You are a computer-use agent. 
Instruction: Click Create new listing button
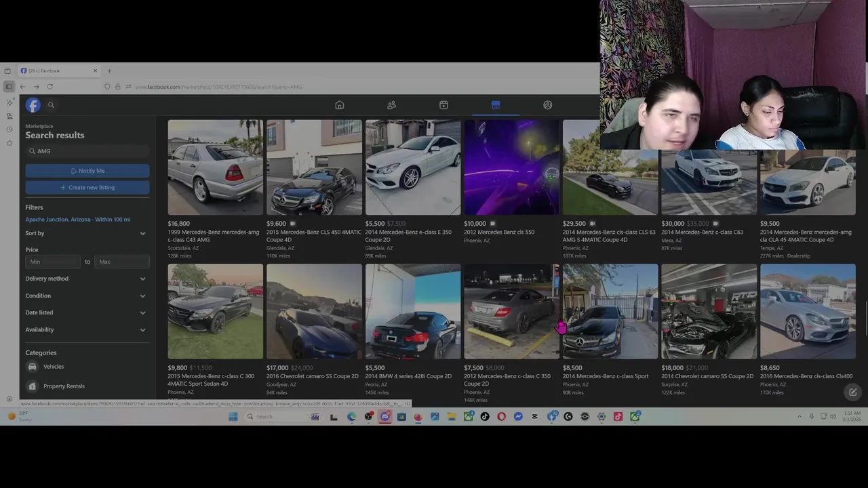click(x=87, y=187)
